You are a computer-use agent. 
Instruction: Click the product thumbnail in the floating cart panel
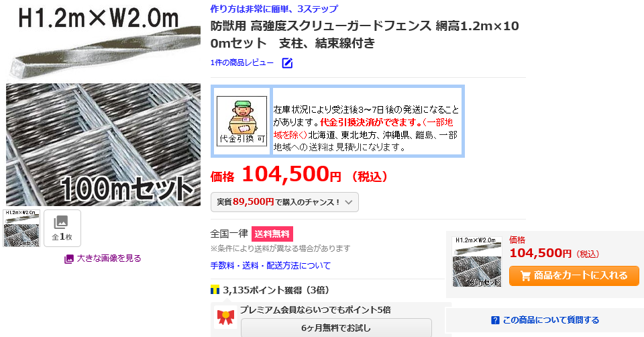(x=477, y=262)
